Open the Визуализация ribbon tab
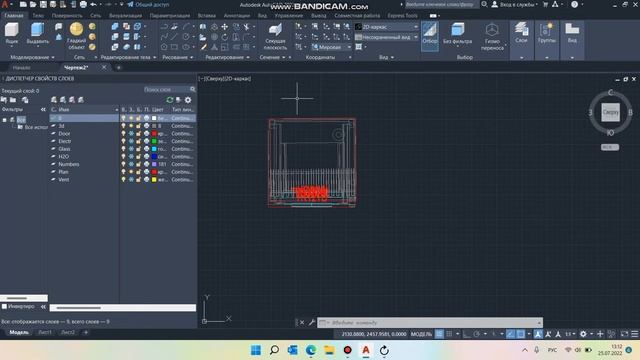Screen dimensions: 640x360 (x=125, y=16)
